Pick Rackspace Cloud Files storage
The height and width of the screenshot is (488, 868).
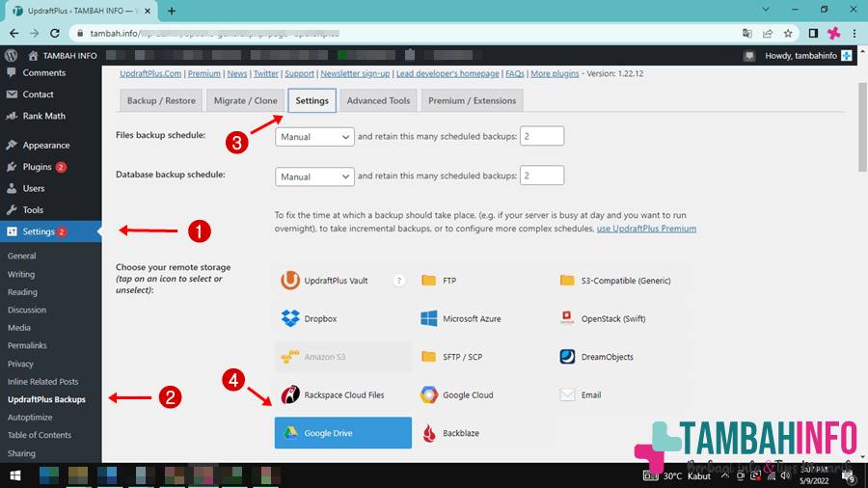coord(343,395)
